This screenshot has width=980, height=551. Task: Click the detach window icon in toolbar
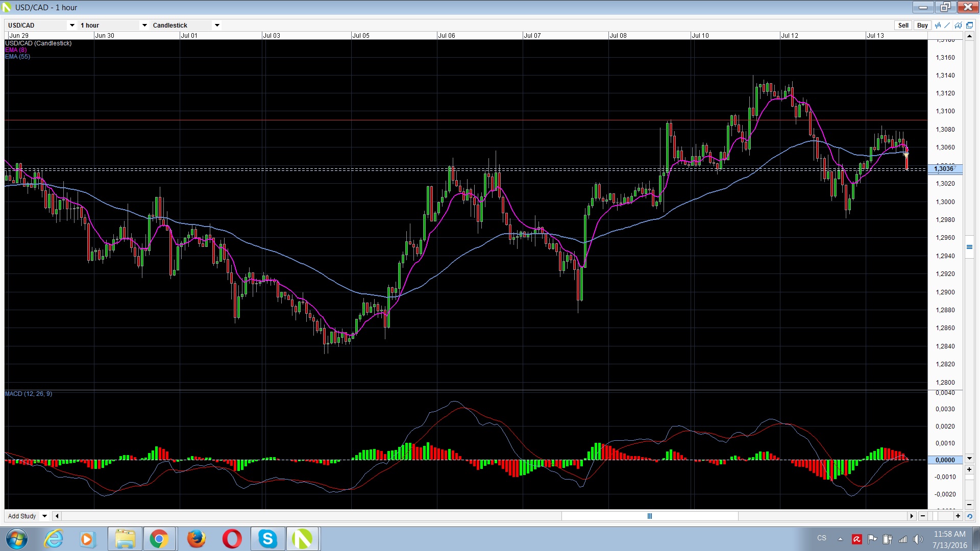[x=969, y=25]
